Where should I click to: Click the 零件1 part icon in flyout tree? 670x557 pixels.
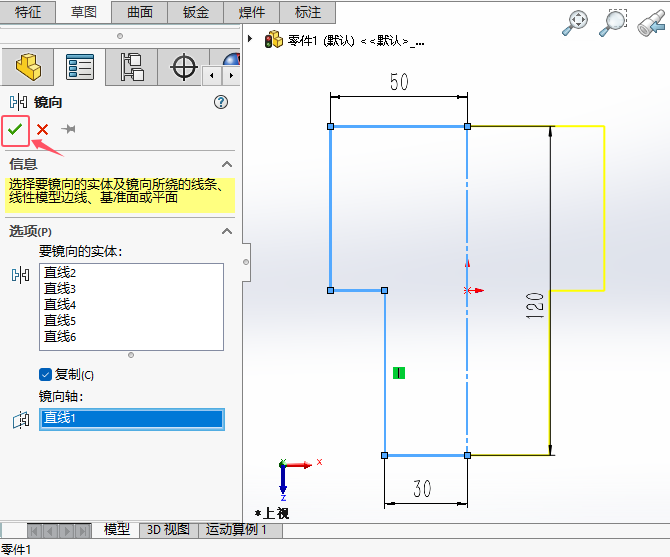tap(274, 40)
